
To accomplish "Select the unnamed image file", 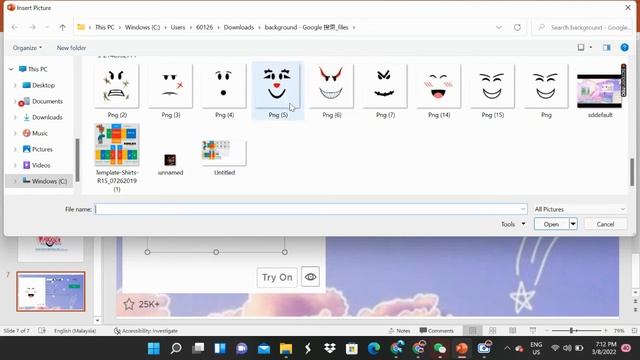I will 171,164.
